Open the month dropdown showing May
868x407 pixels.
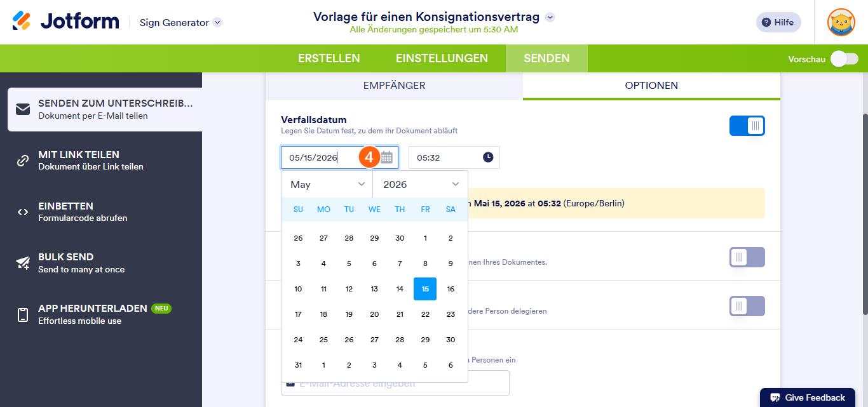(326, 183)
